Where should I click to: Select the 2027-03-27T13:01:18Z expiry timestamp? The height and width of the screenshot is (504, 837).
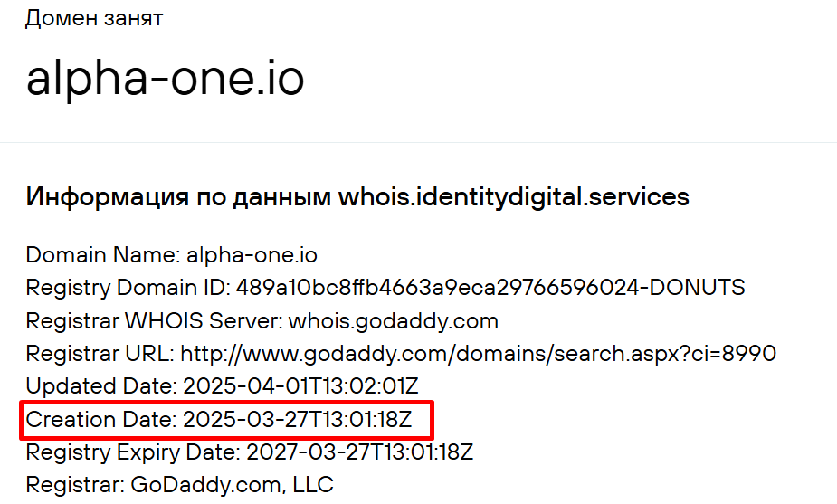357,452
